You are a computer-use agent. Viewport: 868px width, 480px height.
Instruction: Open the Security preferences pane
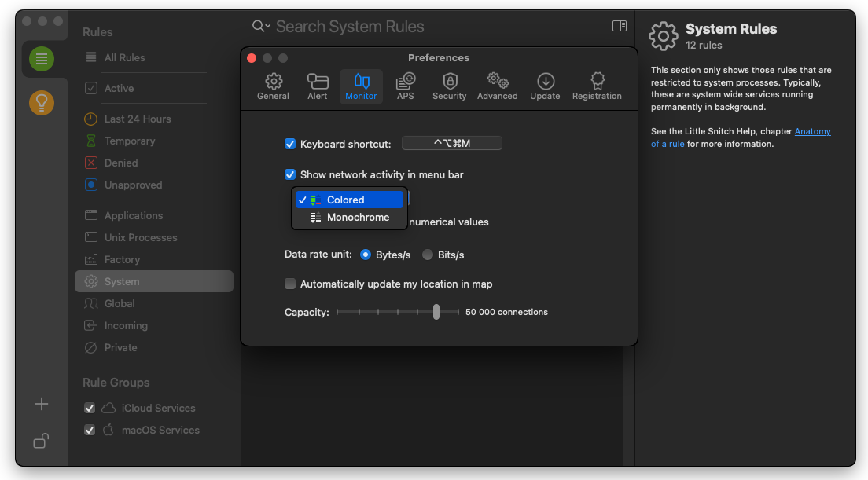click(x=449, y=86)
